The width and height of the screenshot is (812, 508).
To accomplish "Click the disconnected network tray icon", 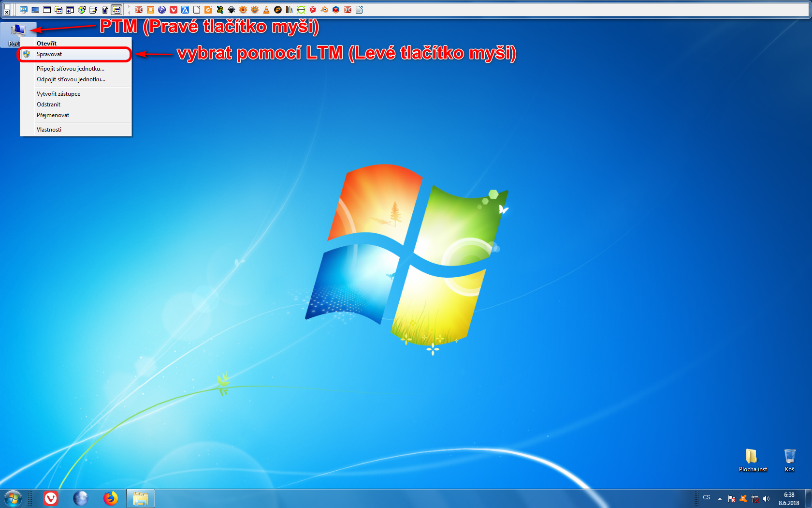I will pyautogui.click(x=755, y=498).
